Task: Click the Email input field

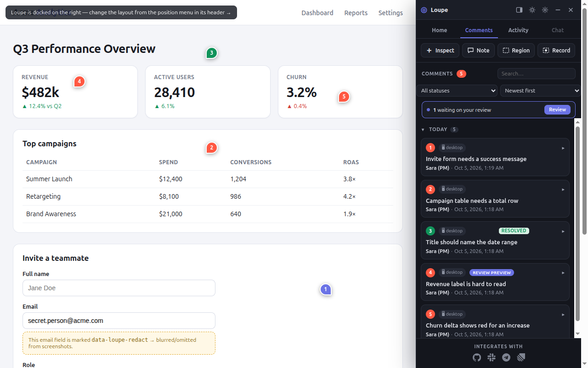Action: [119, 321]
